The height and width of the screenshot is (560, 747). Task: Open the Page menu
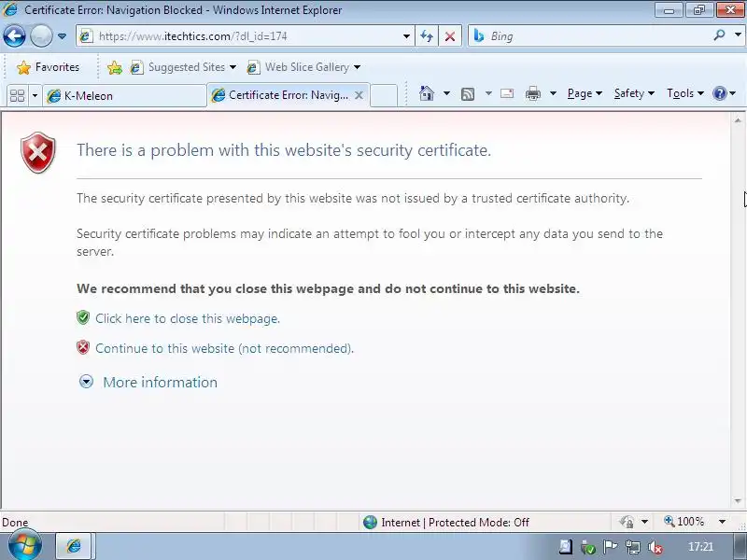tap(585, 93)
